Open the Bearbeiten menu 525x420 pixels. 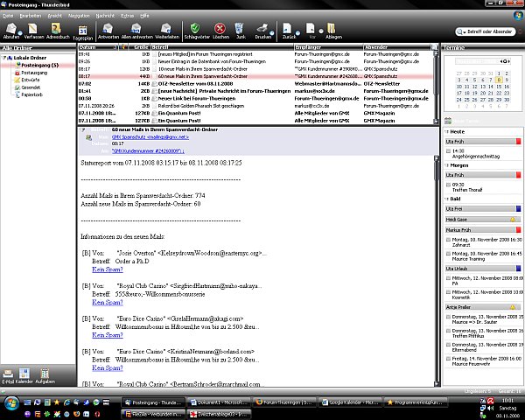(x=30, y=16)
